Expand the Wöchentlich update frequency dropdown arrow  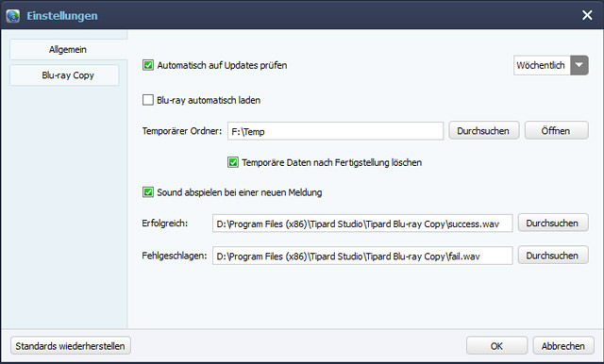579,65
